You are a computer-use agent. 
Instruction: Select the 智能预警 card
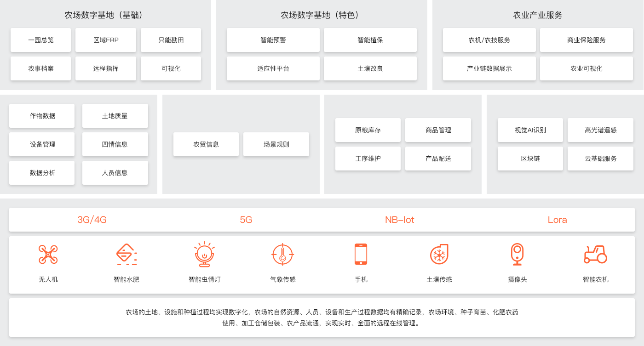(273, 40)
